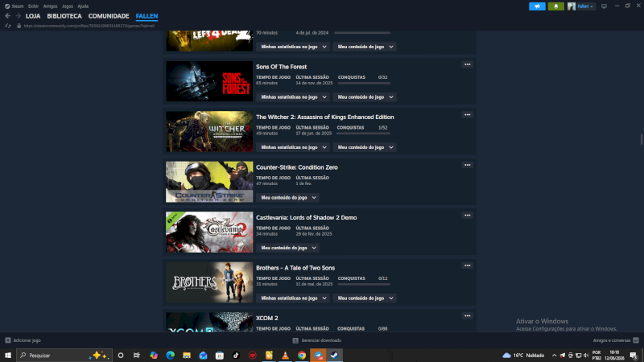Open the green notifications bell
644x362 pixels.
[555, 6]
